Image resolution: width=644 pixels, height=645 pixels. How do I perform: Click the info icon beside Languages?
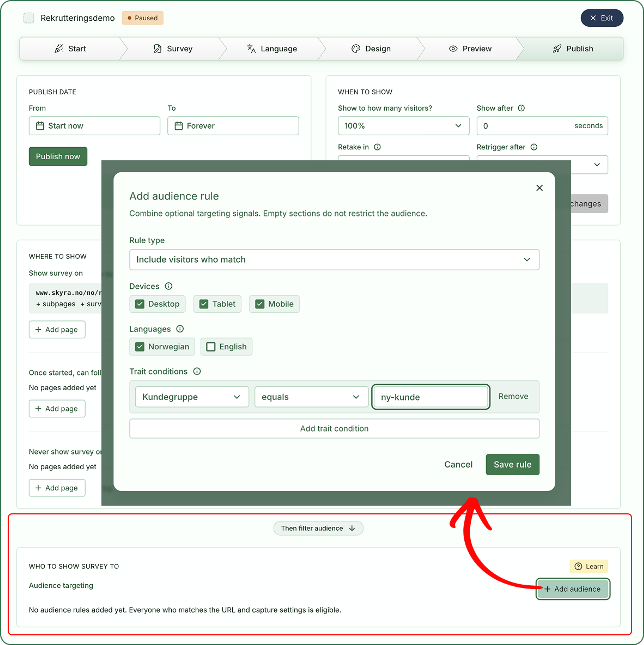pos(180,329)
